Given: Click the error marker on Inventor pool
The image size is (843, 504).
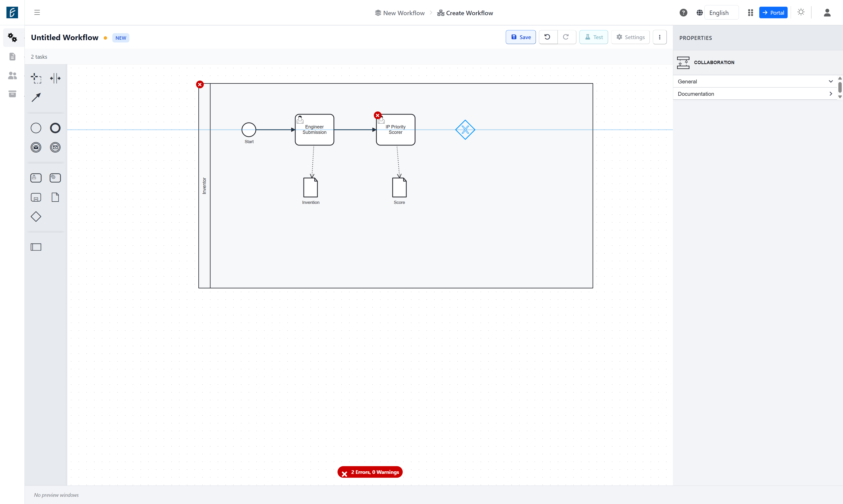Looking at the screenshot, I should 200,85.
